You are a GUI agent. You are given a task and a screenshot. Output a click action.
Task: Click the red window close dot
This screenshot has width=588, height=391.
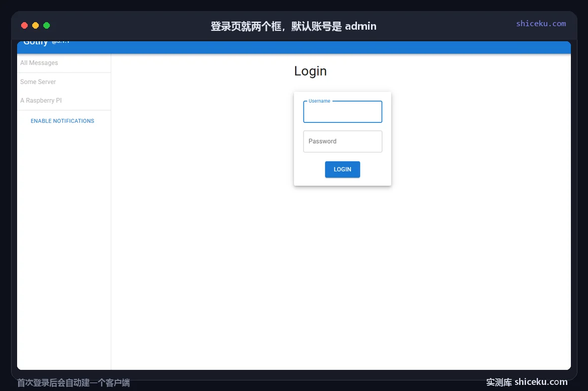click(x=24, y=26)
